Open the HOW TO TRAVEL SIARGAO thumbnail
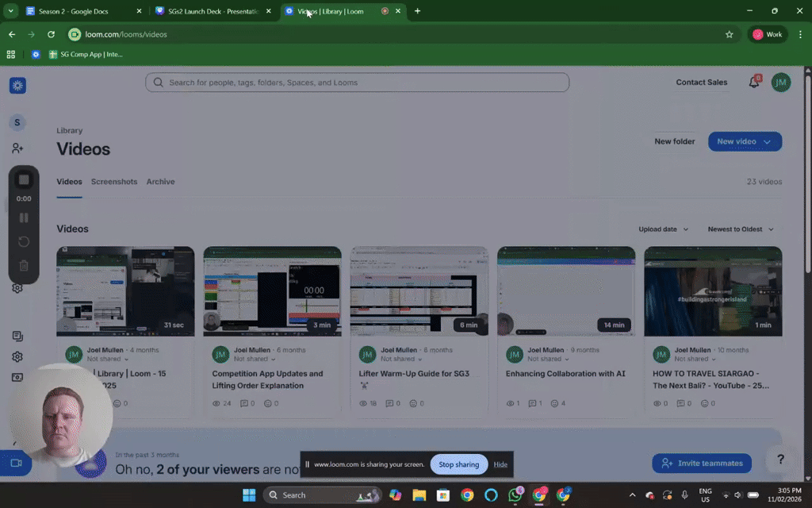The height and width of the screenshot is (508, 812). 713,291
